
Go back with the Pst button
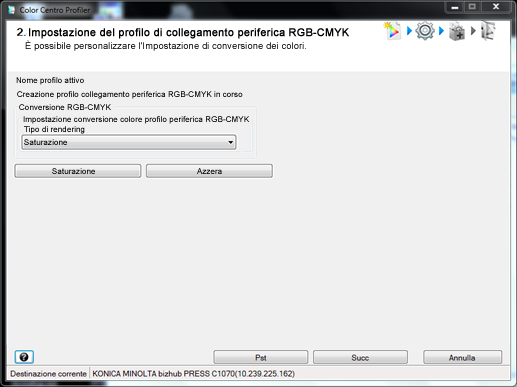tap(261, 357)
